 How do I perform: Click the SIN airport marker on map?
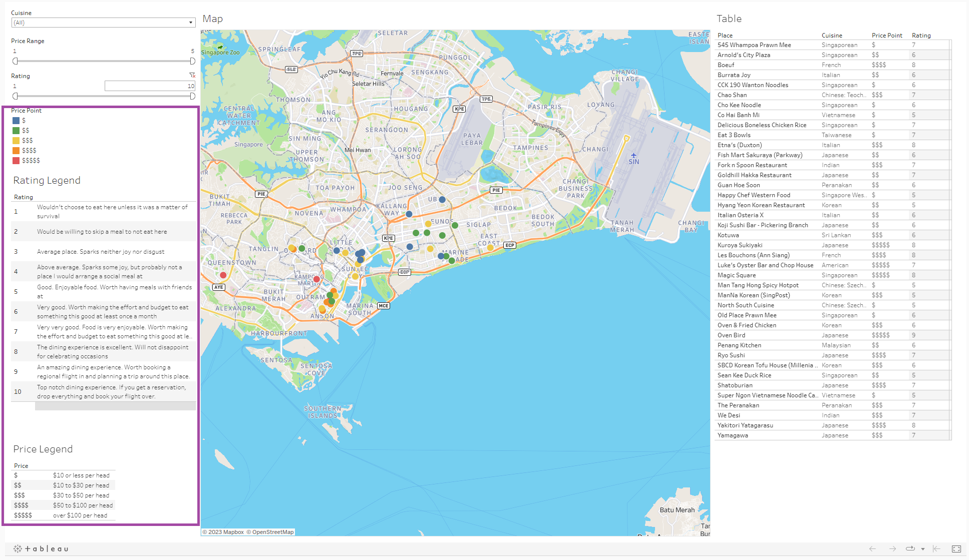tap(633, 156)
